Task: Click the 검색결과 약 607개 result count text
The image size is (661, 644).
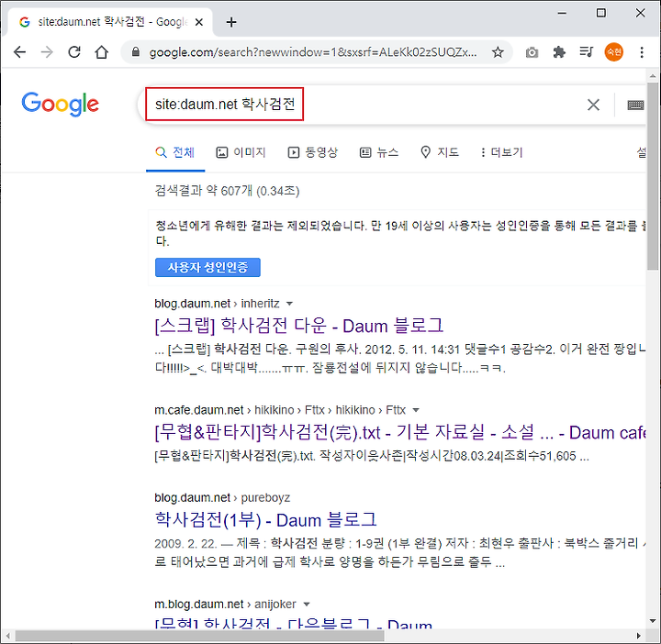Action: pos(227,191)
